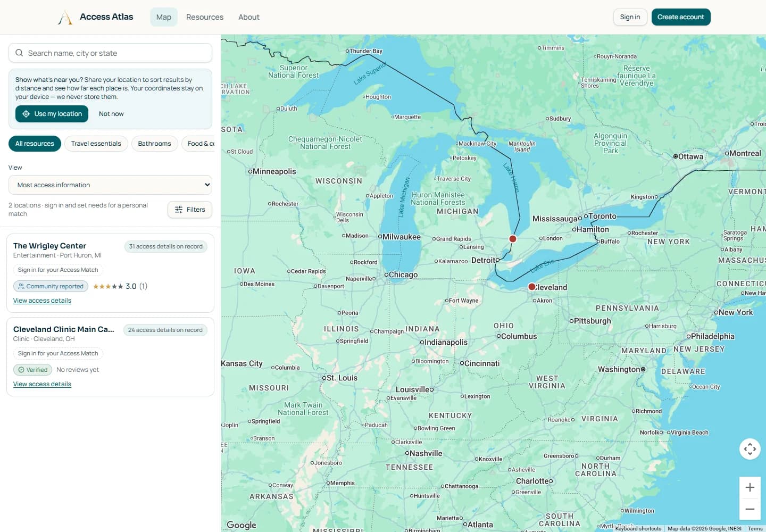Open the Map tab
766x532 pixels.
coord(164,17)
